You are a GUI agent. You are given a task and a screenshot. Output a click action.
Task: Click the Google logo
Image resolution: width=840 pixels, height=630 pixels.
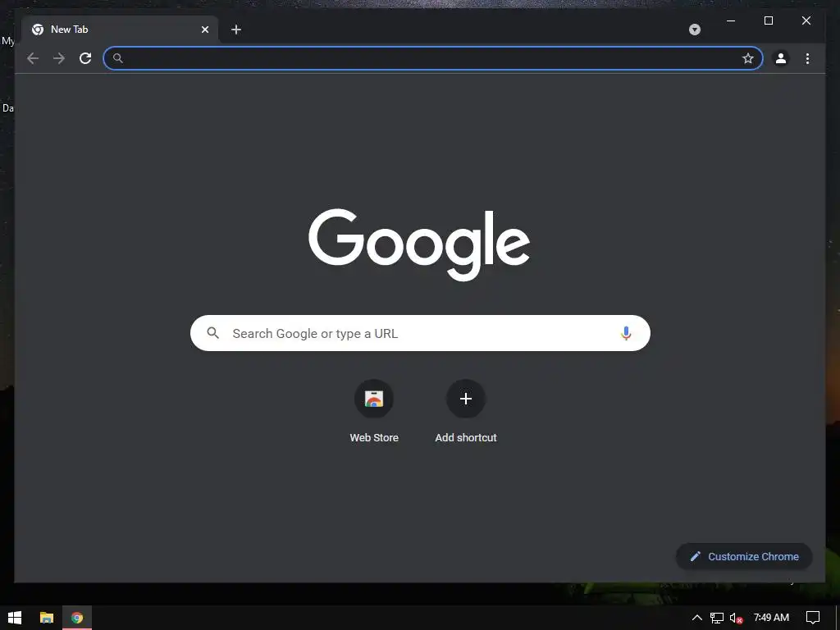tap(419, 244)
